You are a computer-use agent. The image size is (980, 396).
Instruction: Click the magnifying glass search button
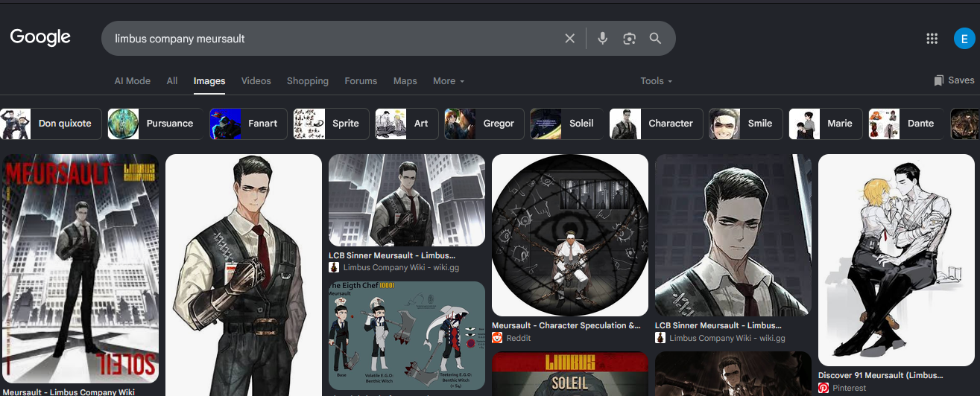tap(656, 38)
